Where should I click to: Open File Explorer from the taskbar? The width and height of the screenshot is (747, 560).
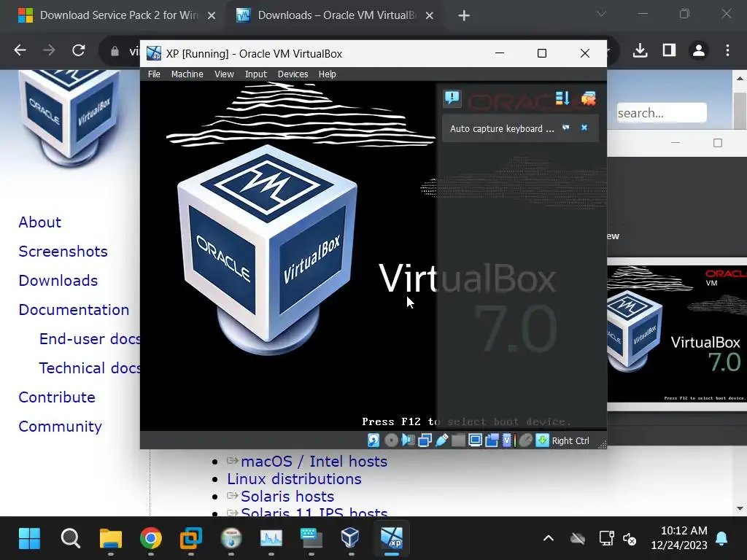tap(111, 539)
